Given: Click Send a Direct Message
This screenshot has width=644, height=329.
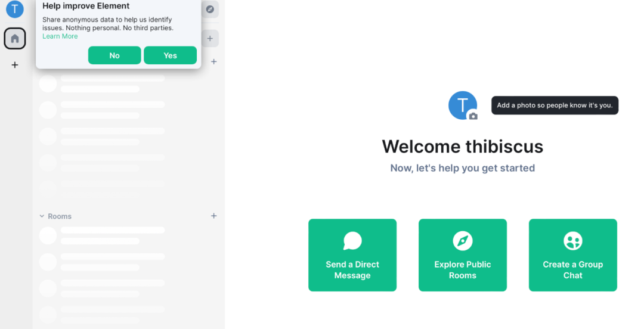Looking at the screenshot, I should [x=352, y=255].
